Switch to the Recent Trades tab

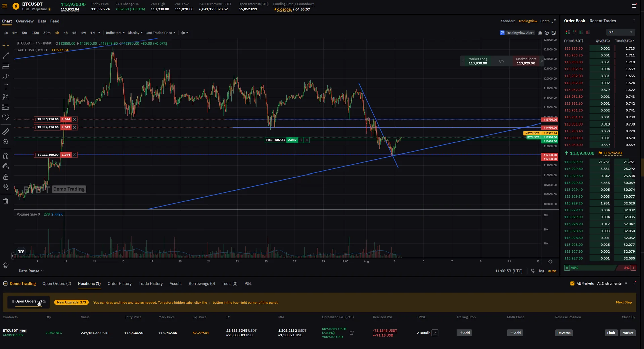603,21
